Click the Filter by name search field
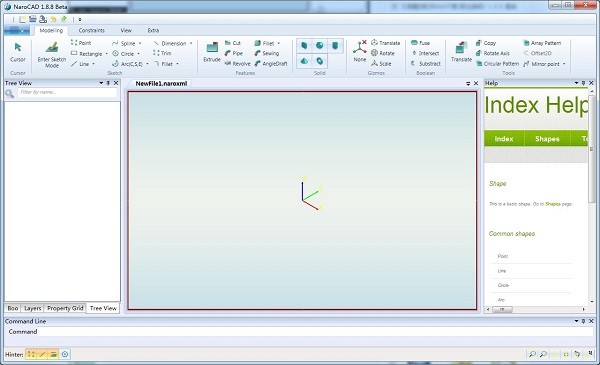 click(x=67, y=92)
